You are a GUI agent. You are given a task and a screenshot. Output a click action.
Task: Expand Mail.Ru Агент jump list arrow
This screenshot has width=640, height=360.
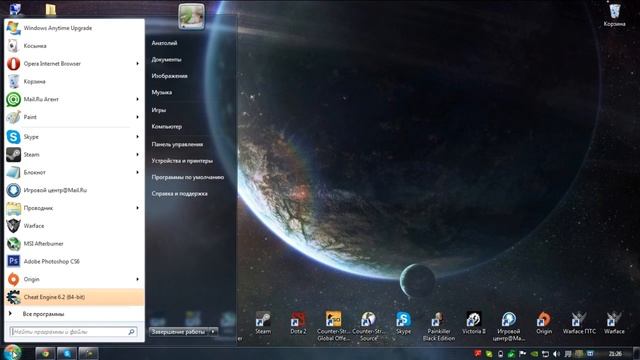click(138, 99)
